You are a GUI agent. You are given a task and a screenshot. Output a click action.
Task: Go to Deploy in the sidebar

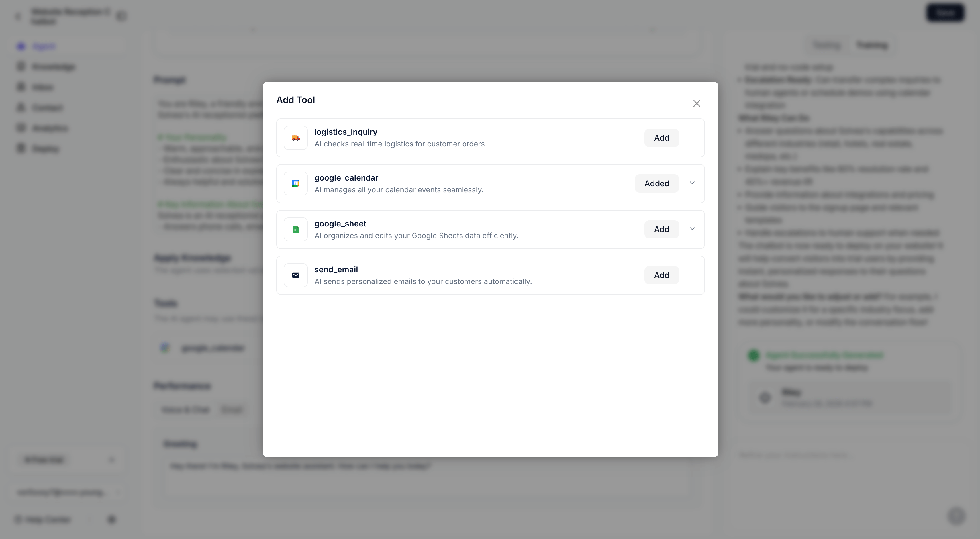coord(45,149)
